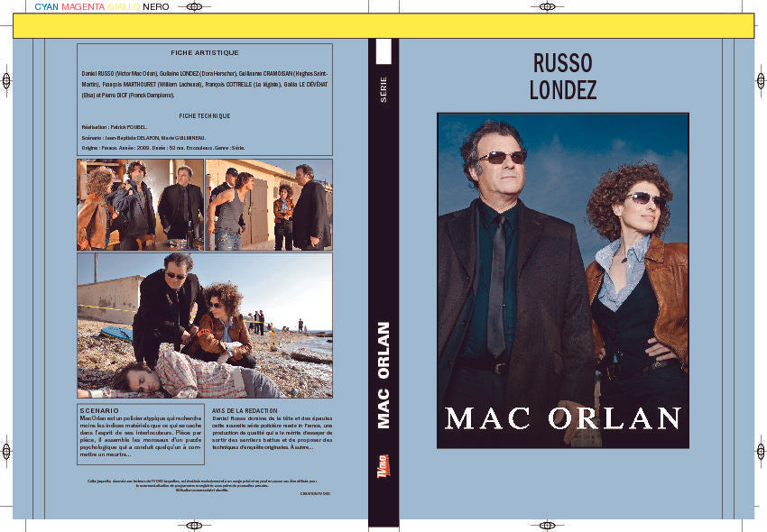Viewport: 767px width, 532px height.
Task: Click the 'CREATION TV DVD' credit
Action: [x=315, y=494]
